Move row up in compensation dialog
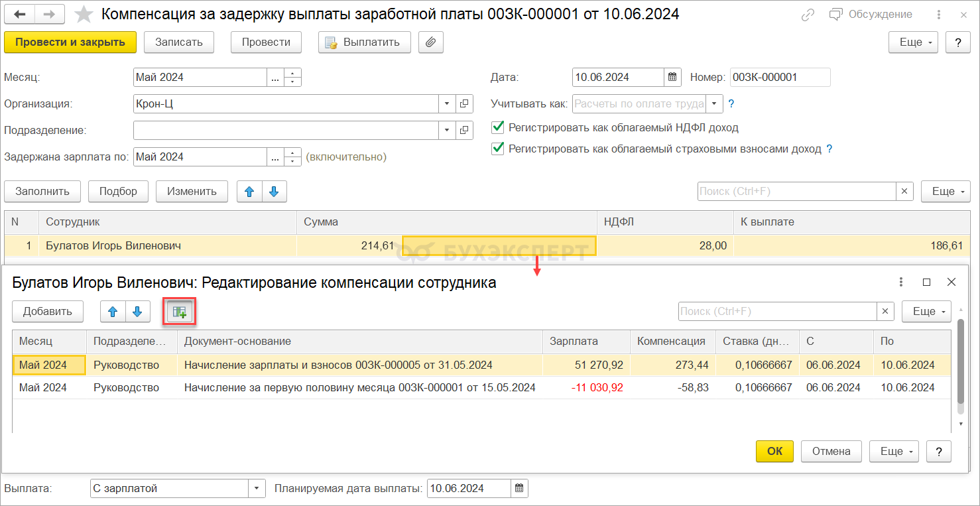The image size is (980, 506). 113,312
